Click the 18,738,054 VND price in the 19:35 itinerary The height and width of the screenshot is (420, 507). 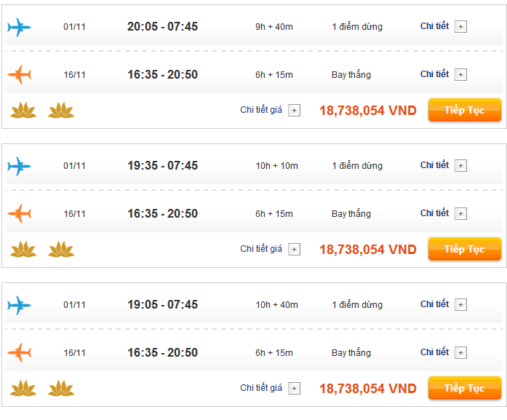click(367, 250)
